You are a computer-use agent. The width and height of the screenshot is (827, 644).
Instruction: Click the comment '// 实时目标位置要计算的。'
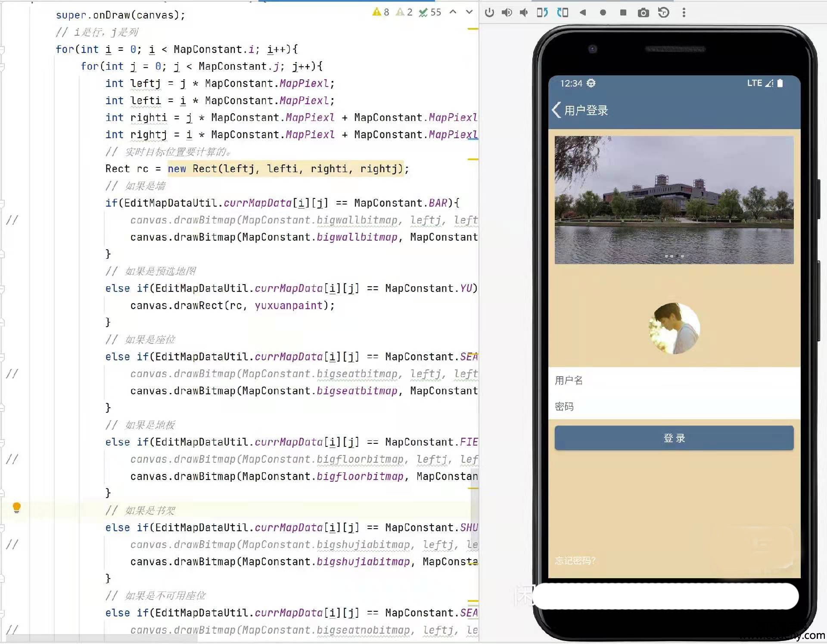click(x=169, y=152)
